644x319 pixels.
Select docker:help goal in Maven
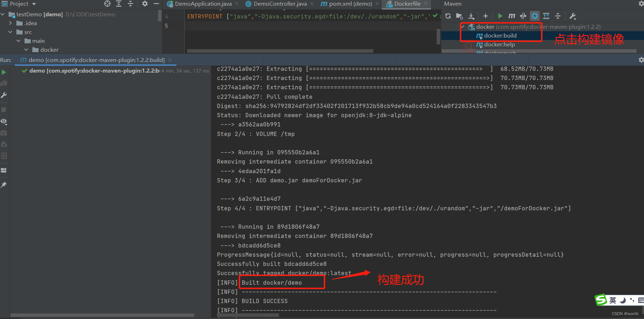tap(499, 44)
